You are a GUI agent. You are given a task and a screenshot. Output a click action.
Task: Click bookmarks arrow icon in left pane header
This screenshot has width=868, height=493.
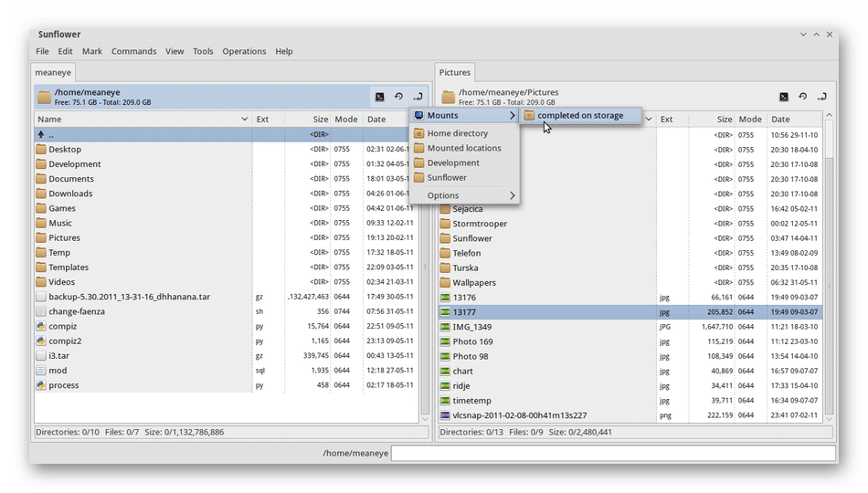pyautogui.click(x=418, y=97)
